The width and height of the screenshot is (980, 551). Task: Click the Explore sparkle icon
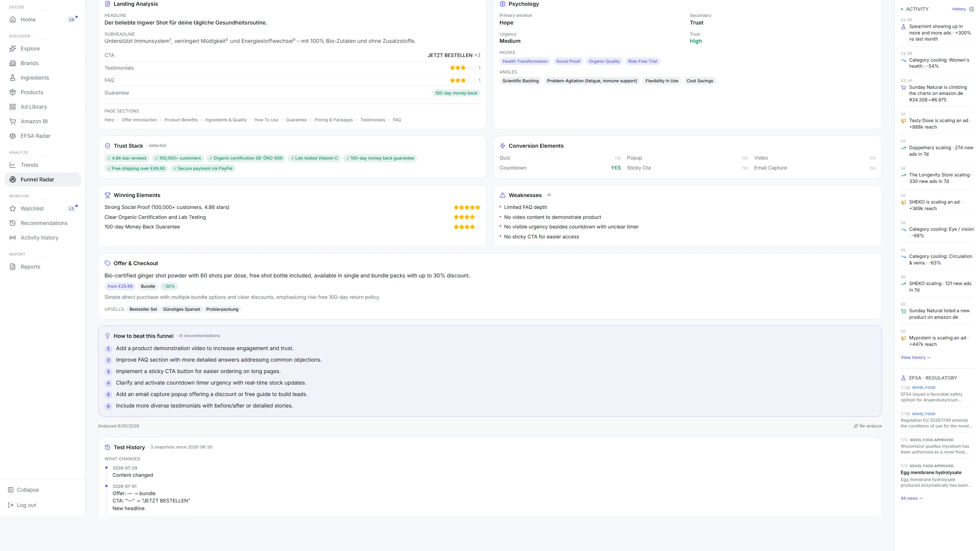click(13, 49)
